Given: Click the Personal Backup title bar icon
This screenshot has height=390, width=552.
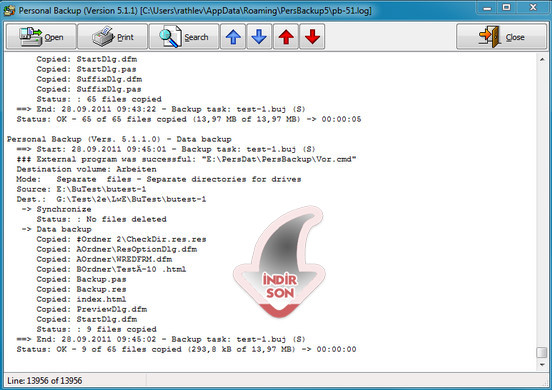Looking at the screenshot, I should pyautogui.click(x=9, y=10).
